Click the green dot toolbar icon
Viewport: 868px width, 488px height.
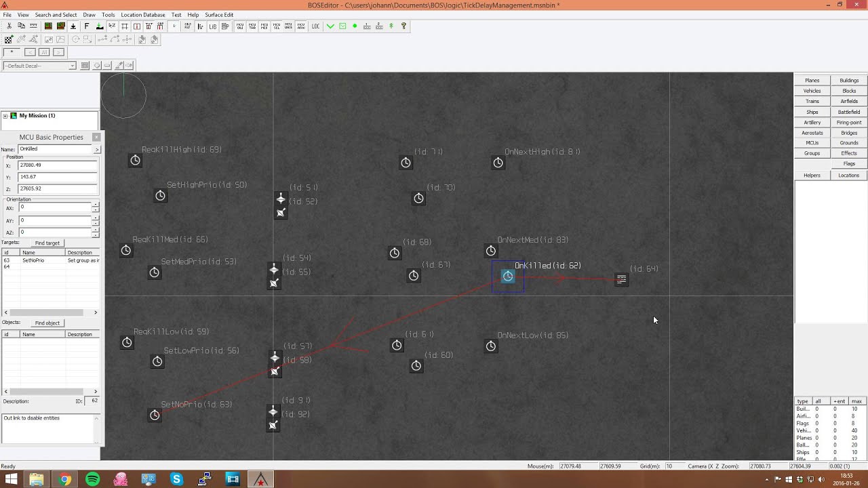tap(355, 26)
